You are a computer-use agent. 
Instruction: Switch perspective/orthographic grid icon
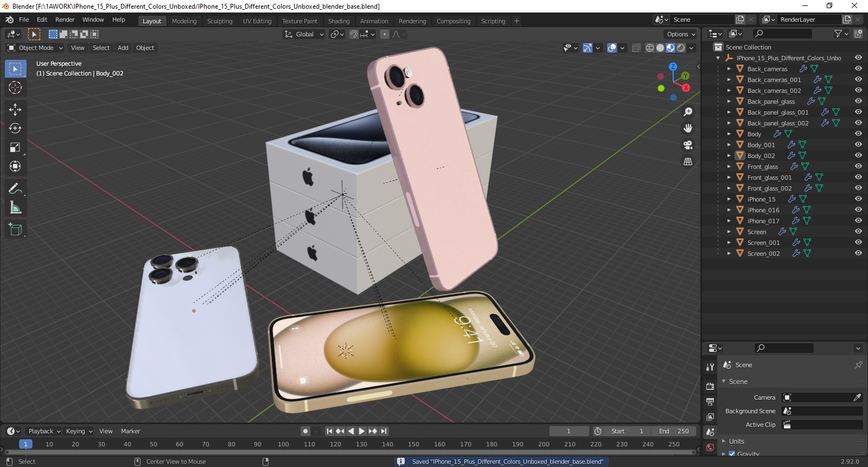click(x=688, y=162)
